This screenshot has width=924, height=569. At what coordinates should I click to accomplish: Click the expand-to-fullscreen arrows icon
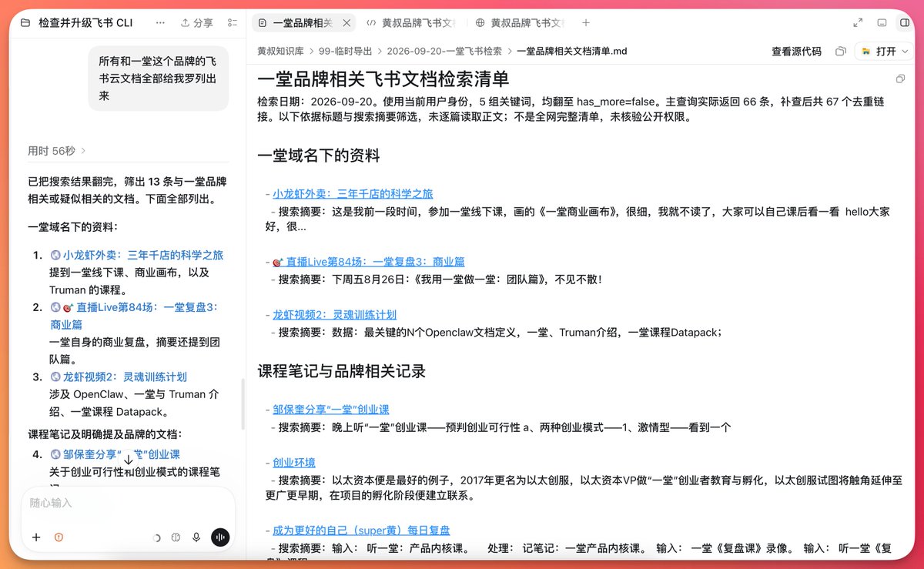(x=859, y=23)
